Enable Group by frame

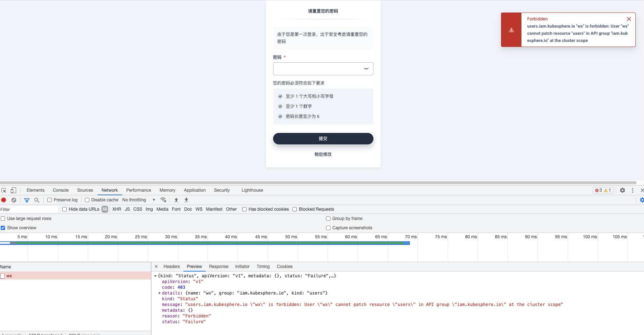click(x=328, y=219)
